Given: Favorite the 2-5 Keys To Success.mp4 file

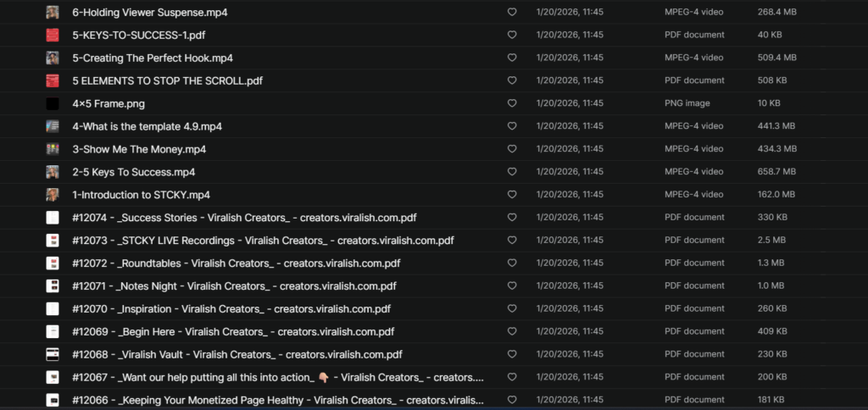Looking at the screenshot, I should click(512, 172).
